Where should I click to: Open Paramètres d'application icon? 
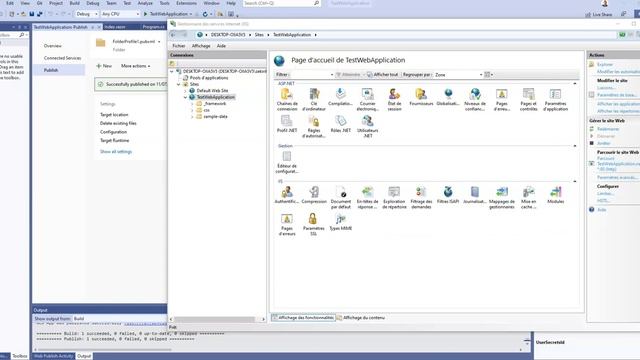point(555,100)
